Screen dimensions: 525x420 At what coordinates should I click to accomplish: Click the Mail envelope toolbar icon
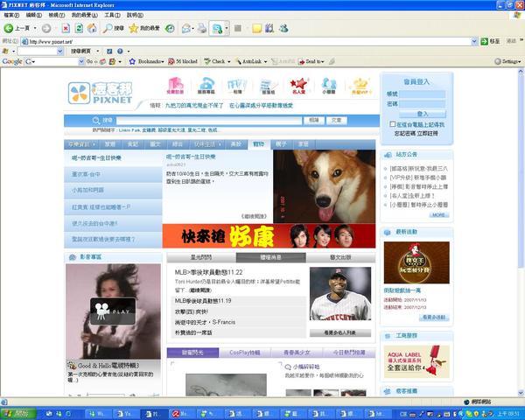click(185, 29)
